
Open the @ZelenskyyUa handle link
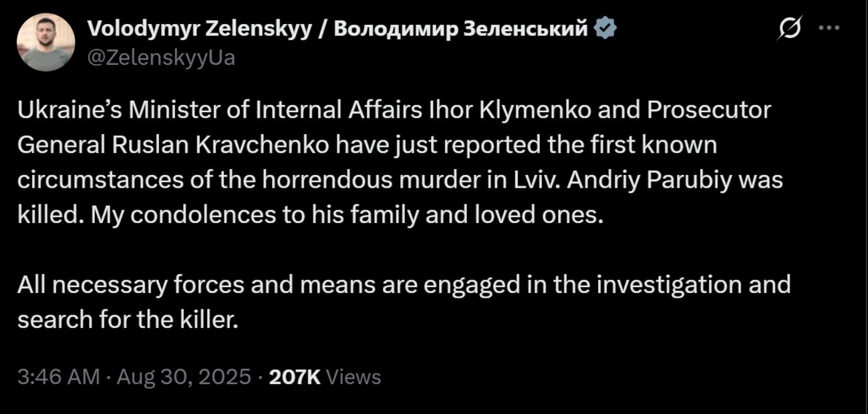(x=161, y=58)
